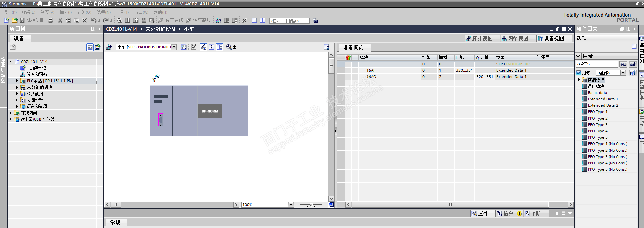Click the paste icon in the toolbar
Image resolution: width=644 pixels, height=228 pixels.
[x=76, y=20]
